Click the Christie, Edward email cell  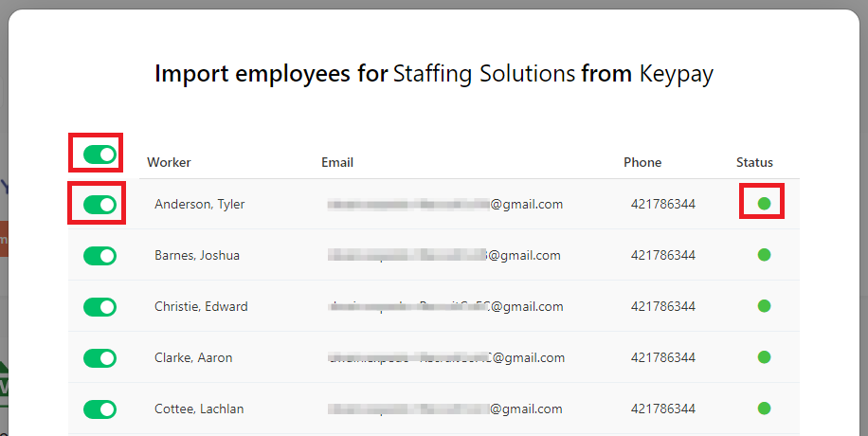point(445,306)
